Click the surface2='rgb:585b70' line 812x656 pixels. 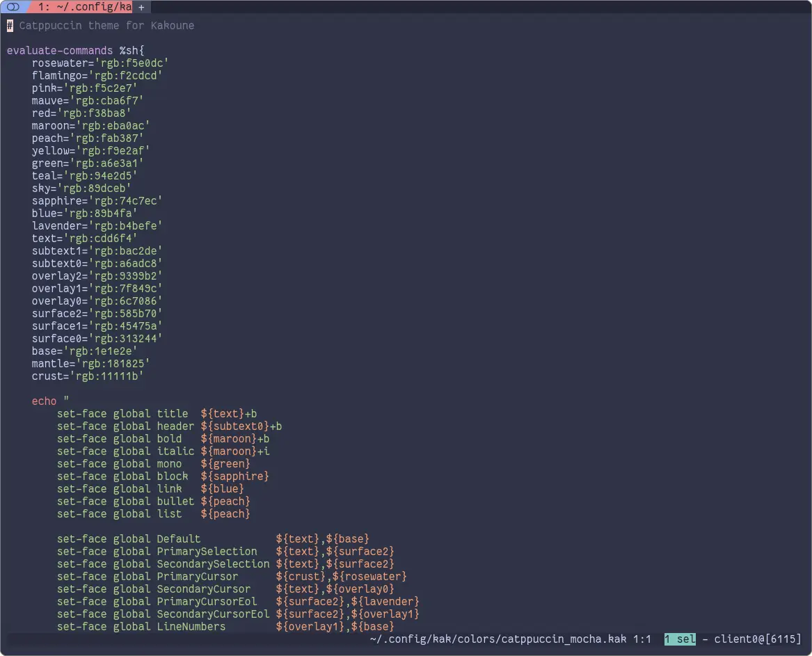pyautogui.click(x=97, y=313)
